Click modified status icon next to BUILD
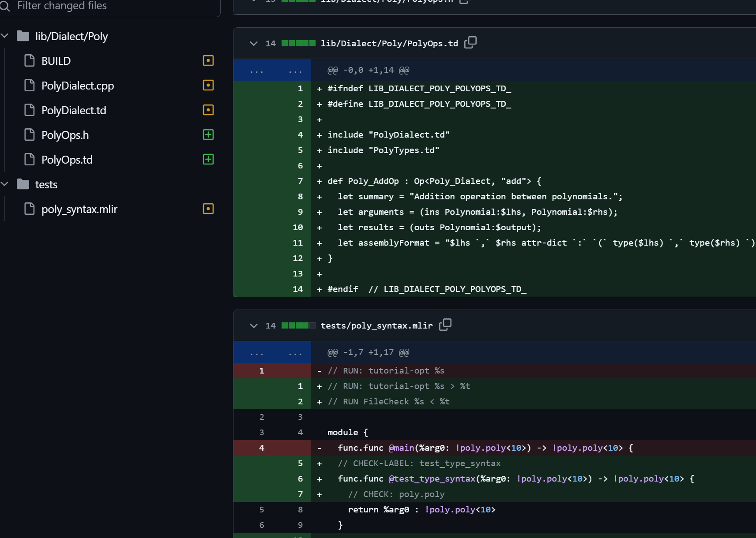 208,60
